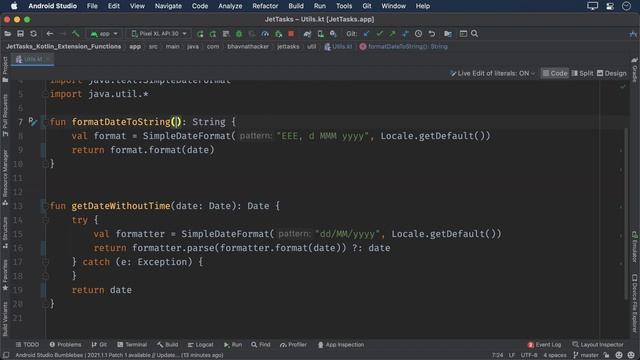Open the Event Log panel

[x=544, y=345]
